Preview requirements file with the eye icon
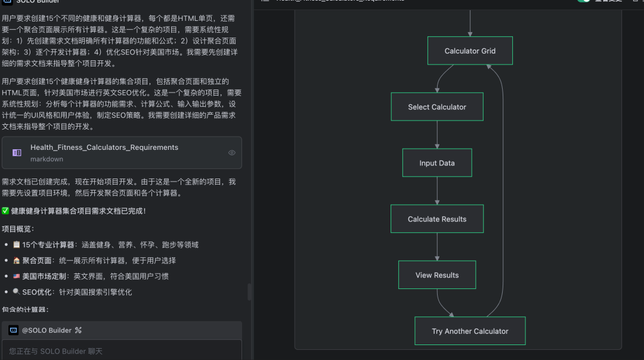Screen dimensions: 644x360 click(x=232, y=153)
